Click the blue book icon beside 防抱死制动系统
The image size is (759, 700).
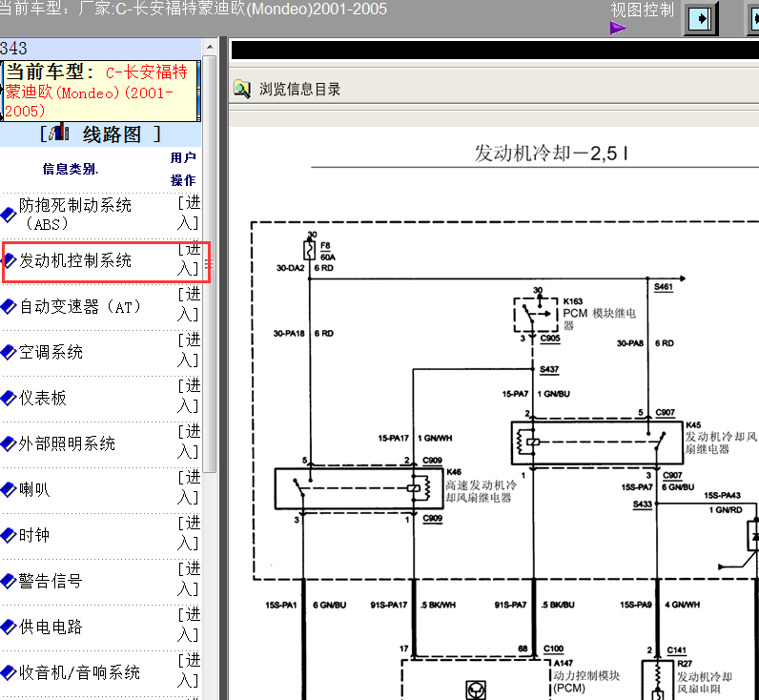coord(9,215)
